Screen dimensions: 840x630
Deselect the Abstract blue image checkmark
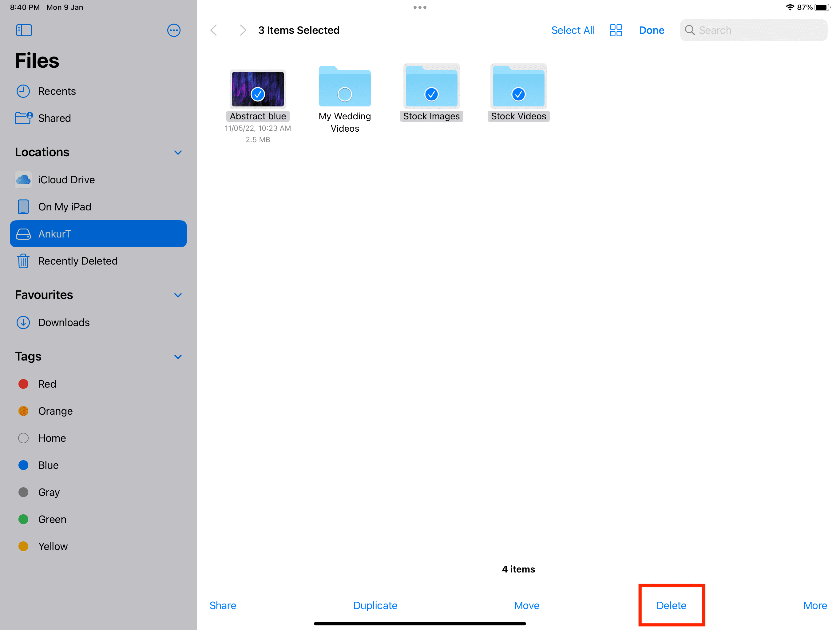pos(258,94)
